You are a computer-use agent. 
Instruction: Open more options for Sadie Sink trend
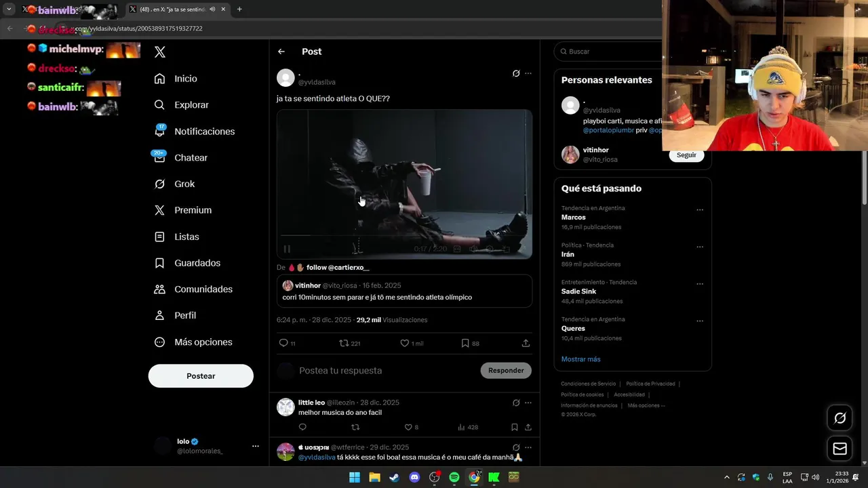tap(700, 284)
